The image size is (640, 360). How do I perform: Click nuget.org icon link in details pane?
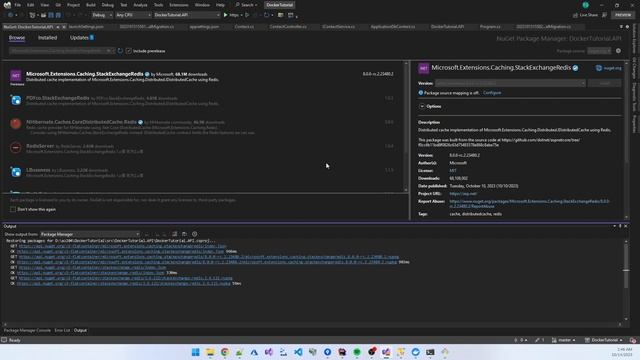click(609, 68)
